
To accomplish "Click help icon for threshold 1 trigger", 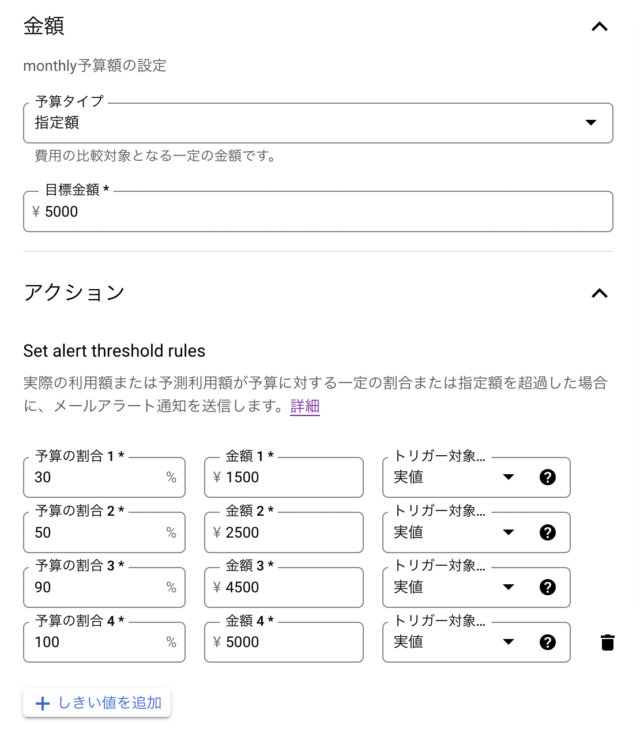I will point(547,477).
